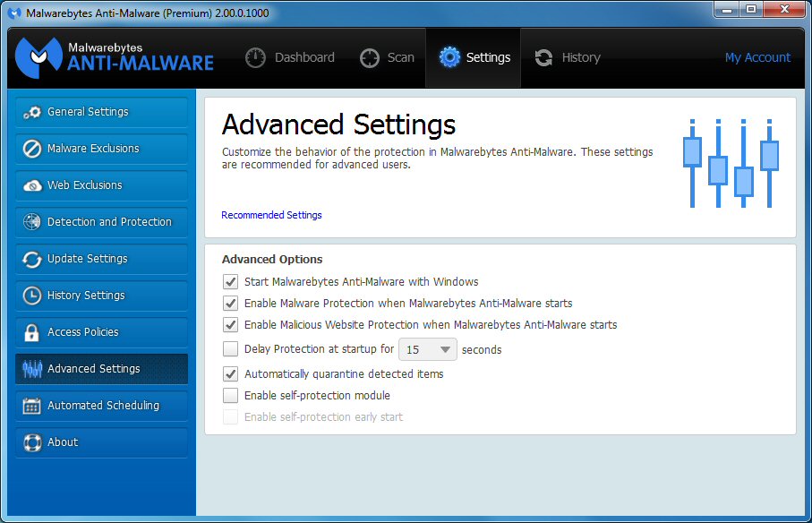Go to Update Settings
This screenshot has width=812, height=523.
101,259
